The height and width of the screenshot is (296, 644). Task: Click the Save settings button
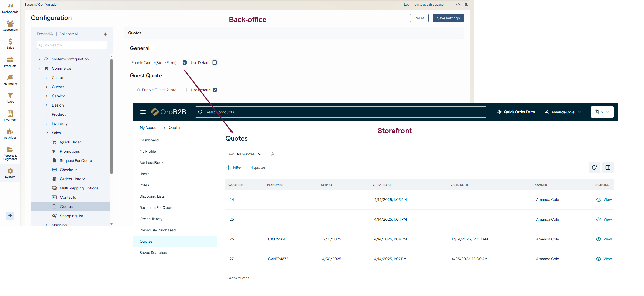coord(448,18)
